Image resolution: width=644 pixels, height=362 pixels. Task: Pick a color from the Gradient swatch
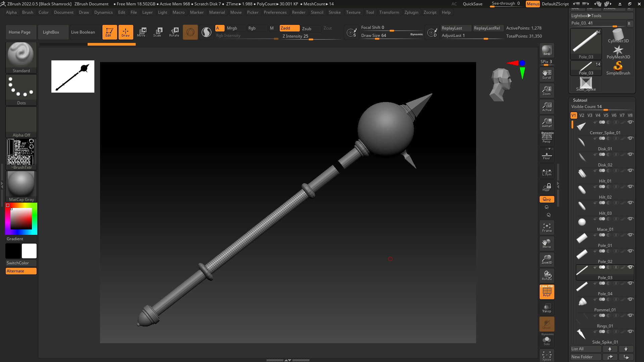click(21, 218)
